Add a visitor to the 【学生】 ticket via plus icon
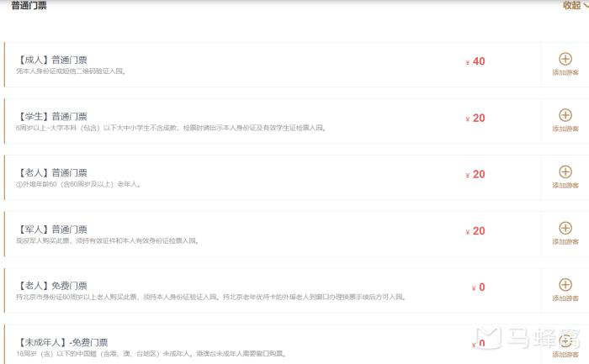The height and width of the screenshot is (364, 589). coord(565,115)
